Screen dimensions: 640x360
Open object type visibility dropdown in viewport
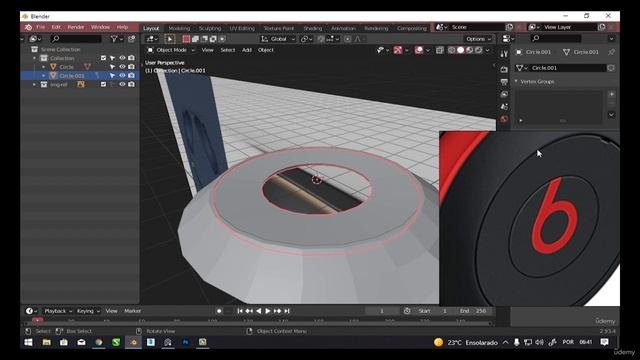382,50
